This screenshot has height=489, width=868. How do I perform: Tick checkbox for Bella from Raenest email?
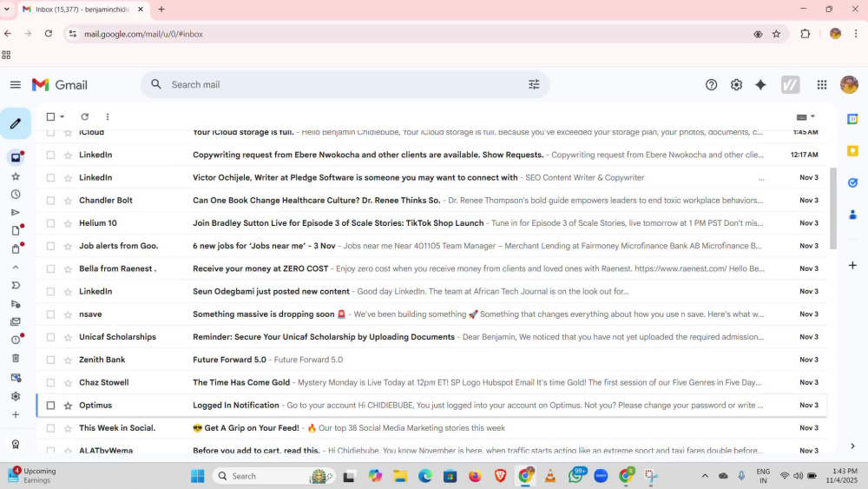(50, 268)
